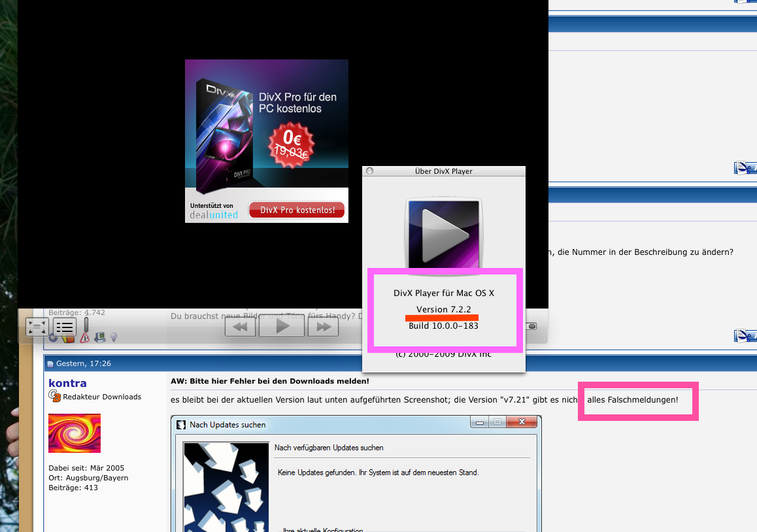Select the 'Build 10.0.0-183' text
Image resolution: width=757 pixels, height=532 pixels.
tap(444, 326)
